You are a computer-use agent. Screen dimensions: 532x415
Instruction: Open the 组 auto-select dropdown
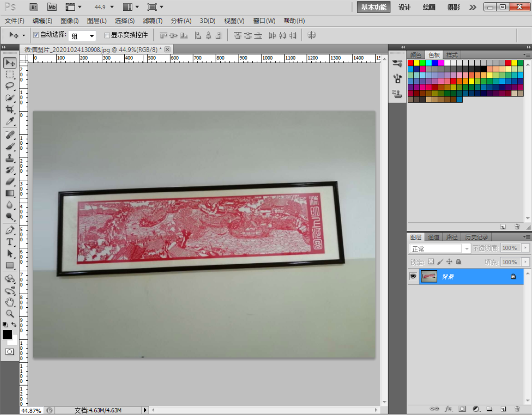82,36
